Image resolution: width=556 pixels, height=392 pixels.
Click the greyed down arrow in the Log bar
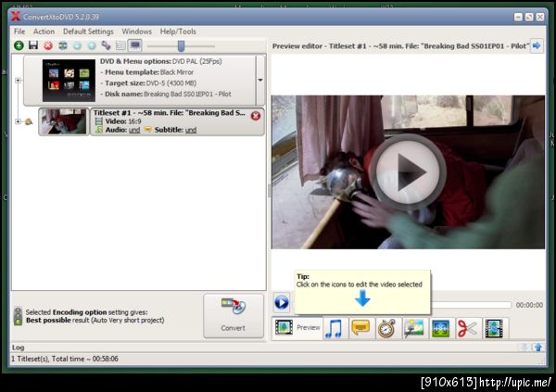point(524,348)
